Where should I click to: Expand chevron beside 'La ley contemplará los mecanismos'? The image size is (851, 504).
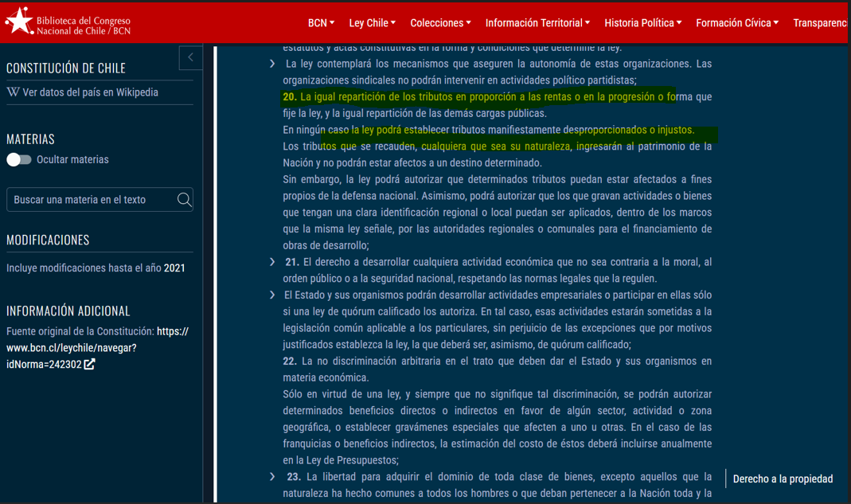point(272,64)
